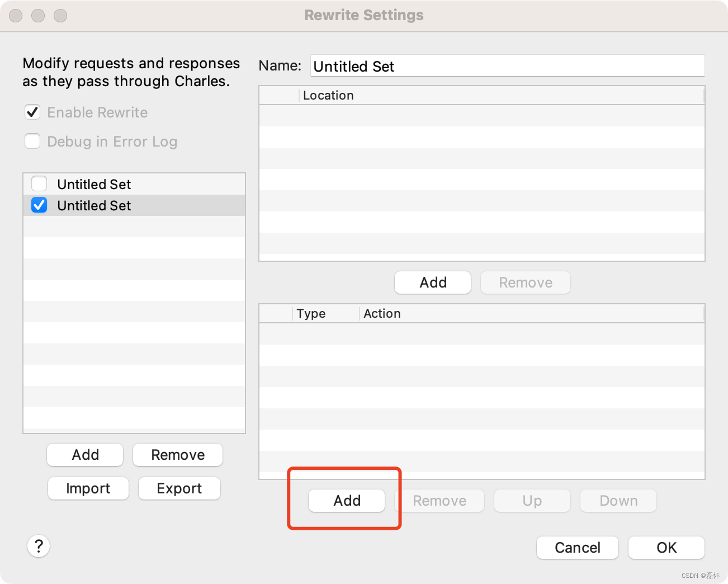Click Remove under the Location table
Screen dimensions: 728x584
click(526, 282)
